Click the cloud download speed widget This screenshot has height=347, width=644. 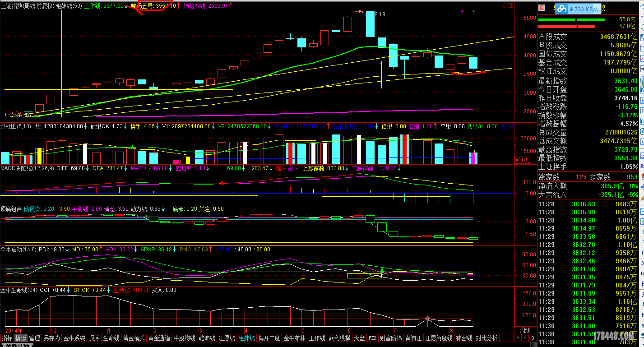(x=579, y=9)
